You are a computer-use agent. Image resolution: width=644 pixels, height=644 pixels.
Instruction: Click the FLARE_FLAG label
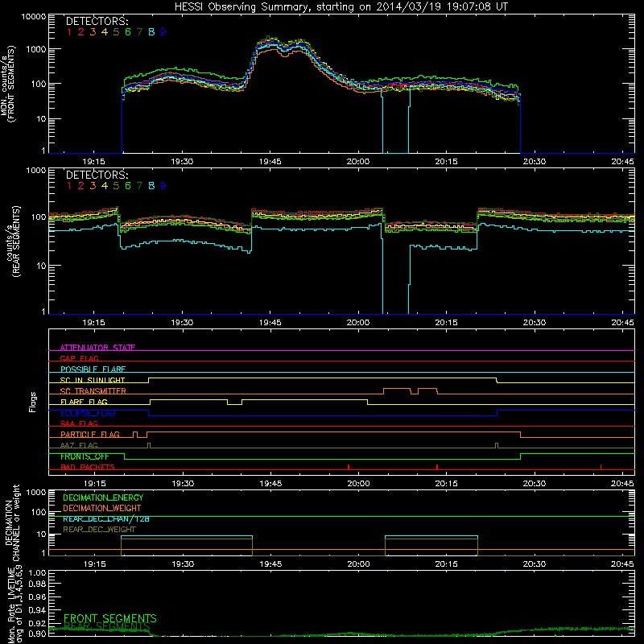[x=84, y=402]
